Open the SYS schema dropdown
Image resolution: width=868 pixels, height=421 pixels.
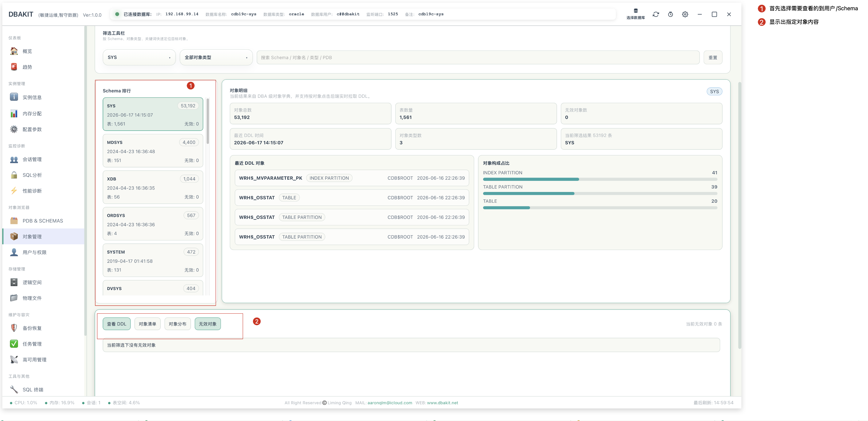point(139,57)
